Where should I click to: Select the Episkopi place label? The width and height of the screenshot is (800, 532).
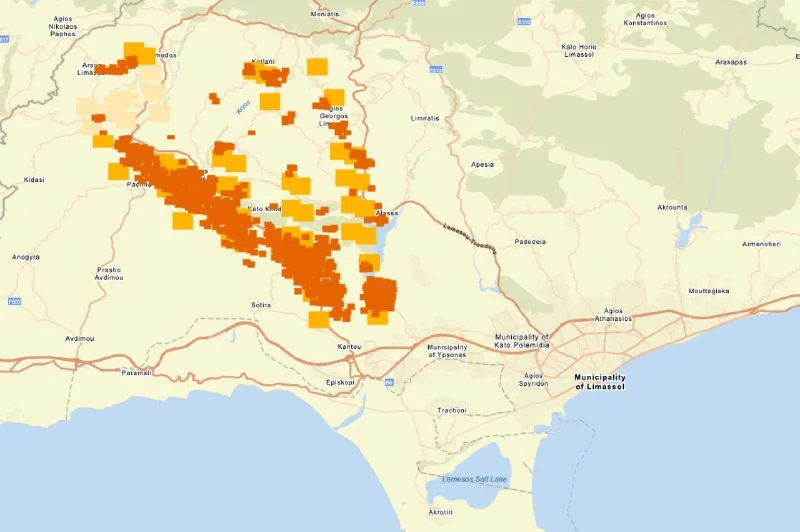(x=342, y=381)
